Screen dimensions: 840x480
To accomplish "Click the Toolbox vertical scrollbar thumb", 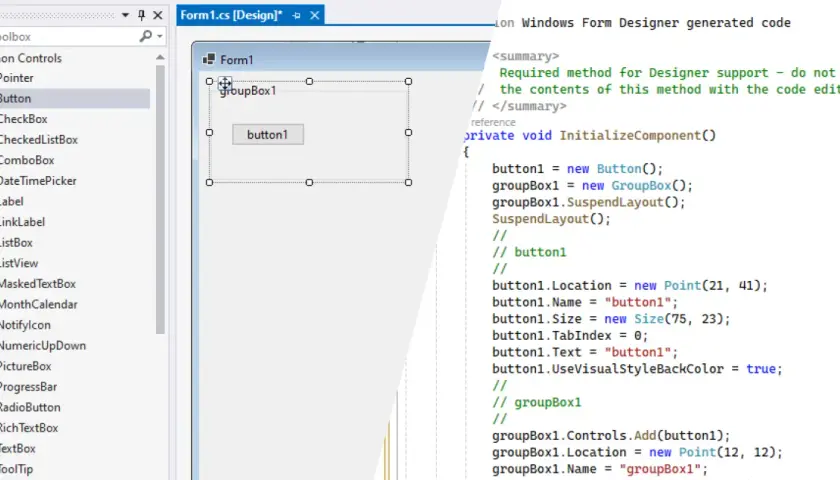I will (160, 199).
